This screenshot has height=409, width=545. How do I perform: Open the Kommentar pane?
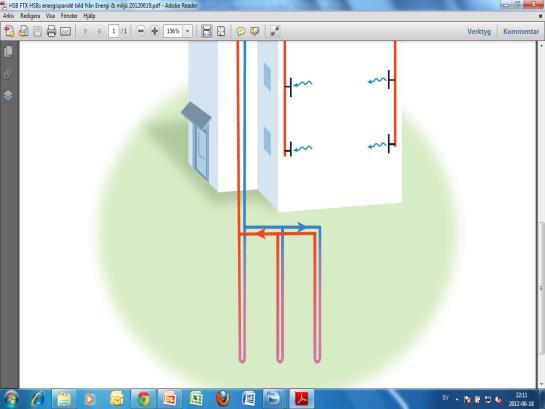521,31
